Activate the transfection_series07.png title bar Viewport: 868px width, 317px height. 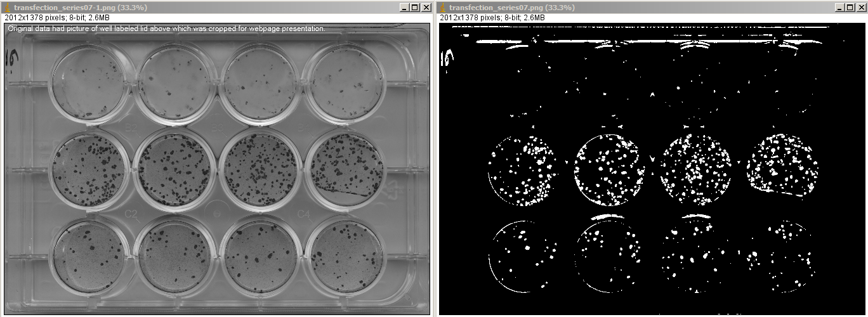[635, 7]
